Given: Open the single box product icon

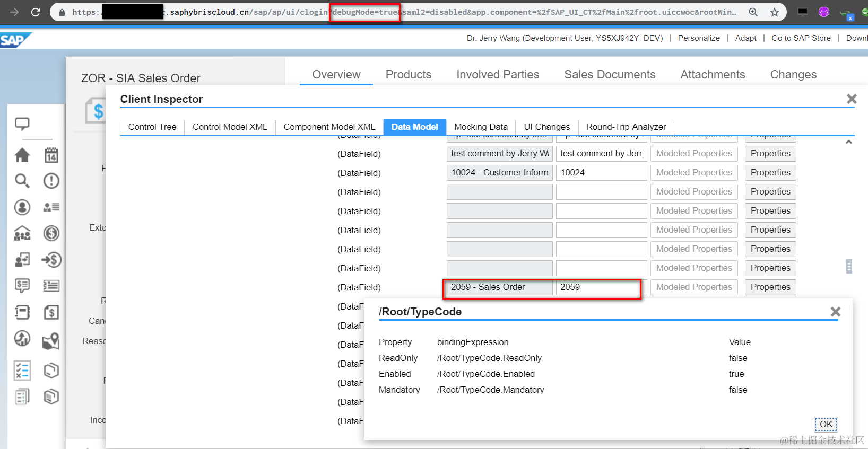Looking at the screenshot, I should tap(51, 370).
